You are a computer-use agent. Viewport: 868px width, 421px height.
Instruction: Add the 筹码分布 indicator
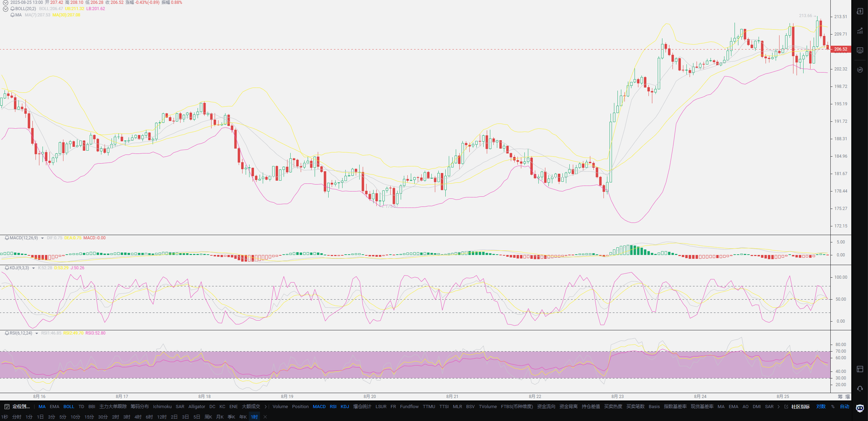[x=140, y=407]
